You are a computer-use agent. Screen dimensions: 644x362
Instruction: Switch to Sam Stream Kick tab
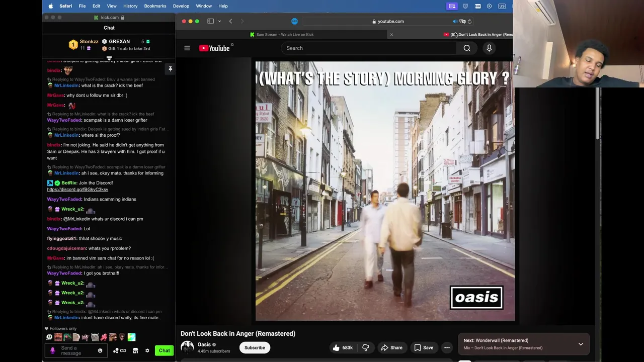click(282, 35)
